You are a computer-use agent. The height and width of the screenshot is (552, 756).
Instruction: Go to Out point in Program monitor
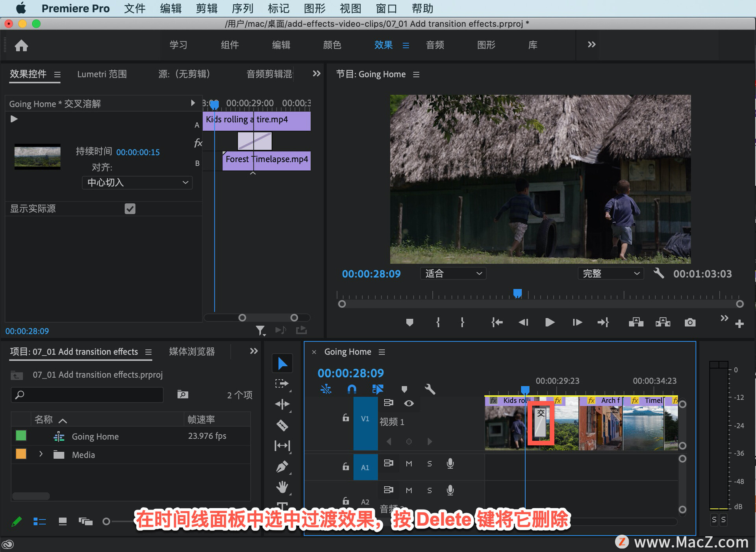tap(603, 323)
